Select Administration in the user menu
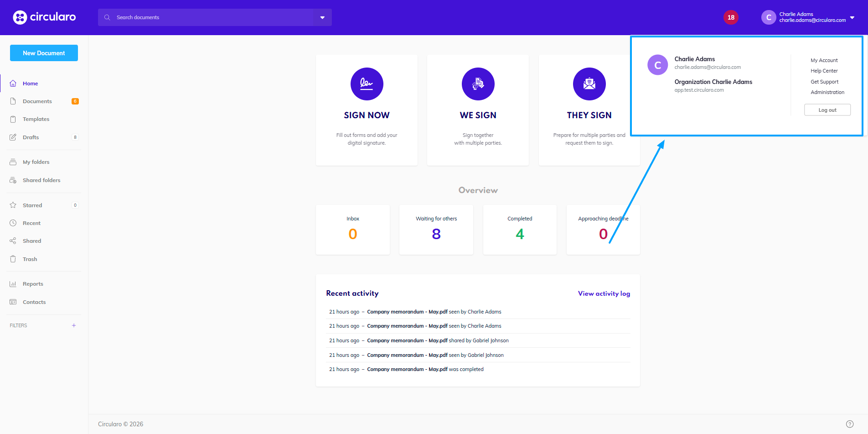Screen dimensions: 868x434 click(827, 92)
